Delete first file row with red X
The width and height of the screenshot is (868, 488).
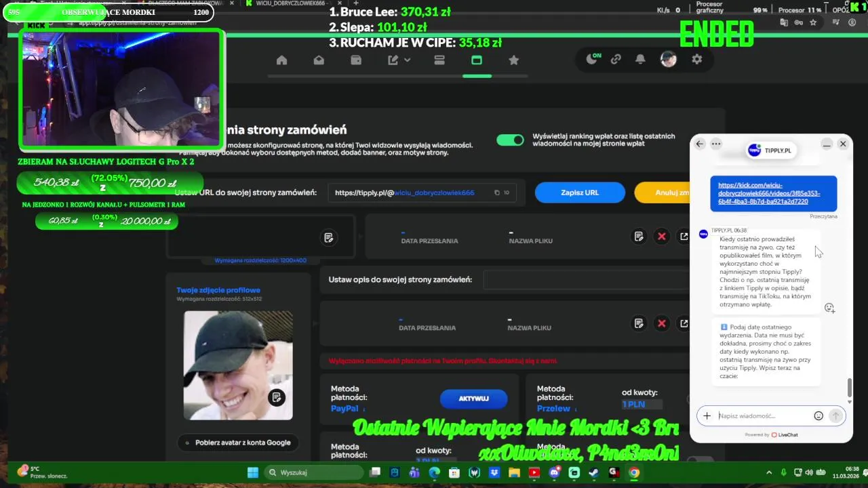[x=662, y=237]
